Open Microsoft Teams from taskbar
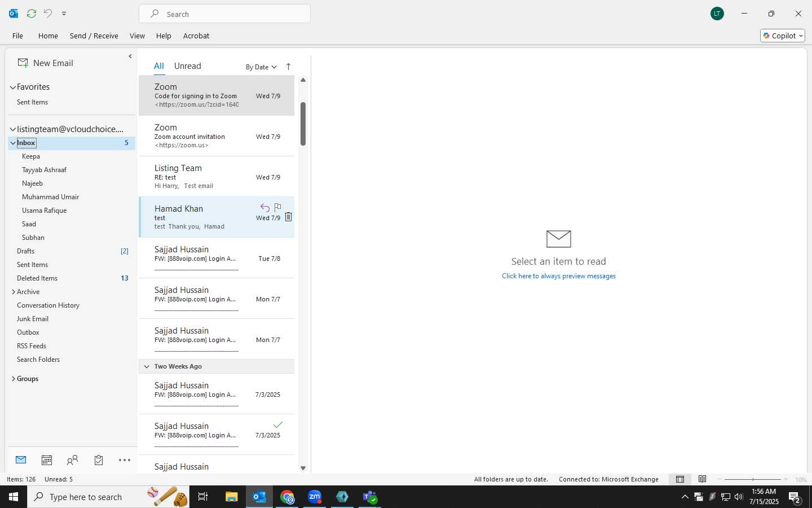Image resolution: width=812 pixels, height=508 pixels. (x=370, y=497)
